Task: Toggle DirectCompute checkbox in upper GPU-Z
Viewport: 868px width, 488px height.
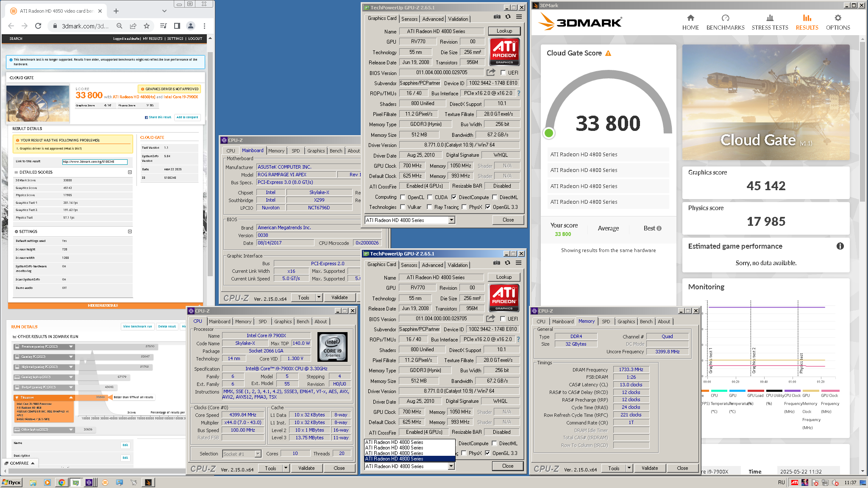Action: click(x=454, y=197)
